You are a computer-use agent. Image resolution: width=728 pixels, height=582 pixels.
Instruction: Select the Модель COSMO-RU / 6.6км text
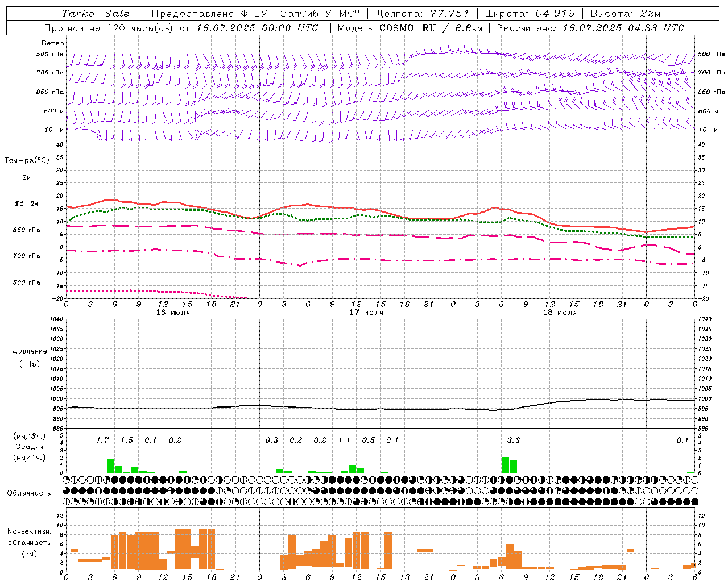tap(409, 28)
